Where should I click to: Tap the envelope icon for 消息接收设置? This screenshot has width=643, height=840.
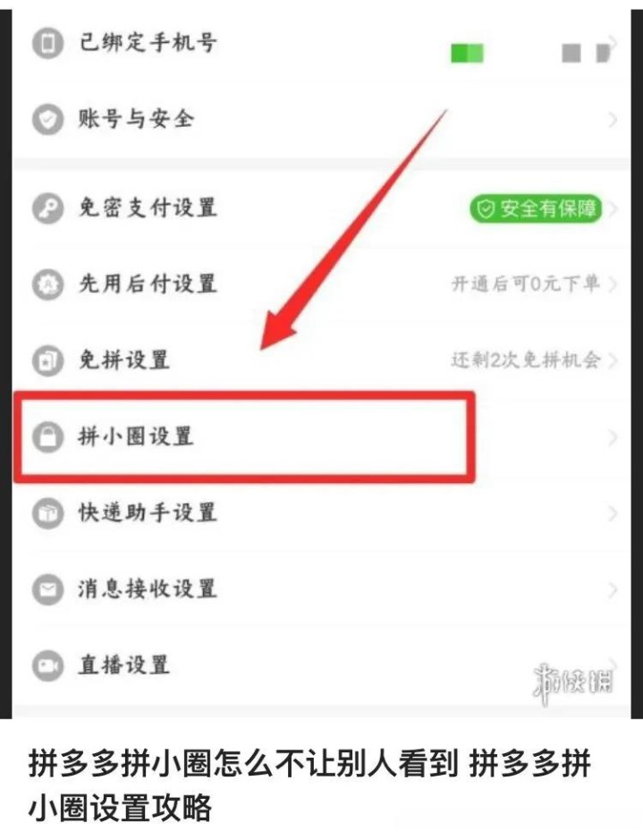(x=48, y=590)
